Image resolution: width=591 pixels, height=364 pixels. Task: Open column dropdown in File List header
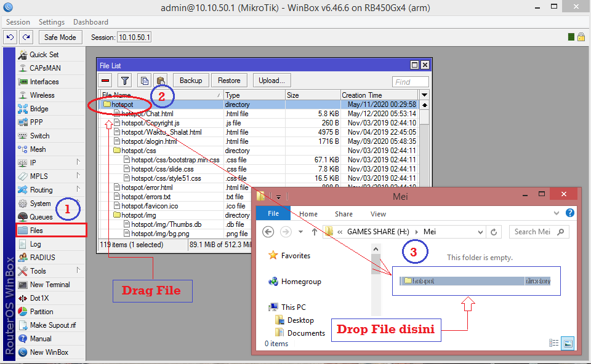(424, 95)
